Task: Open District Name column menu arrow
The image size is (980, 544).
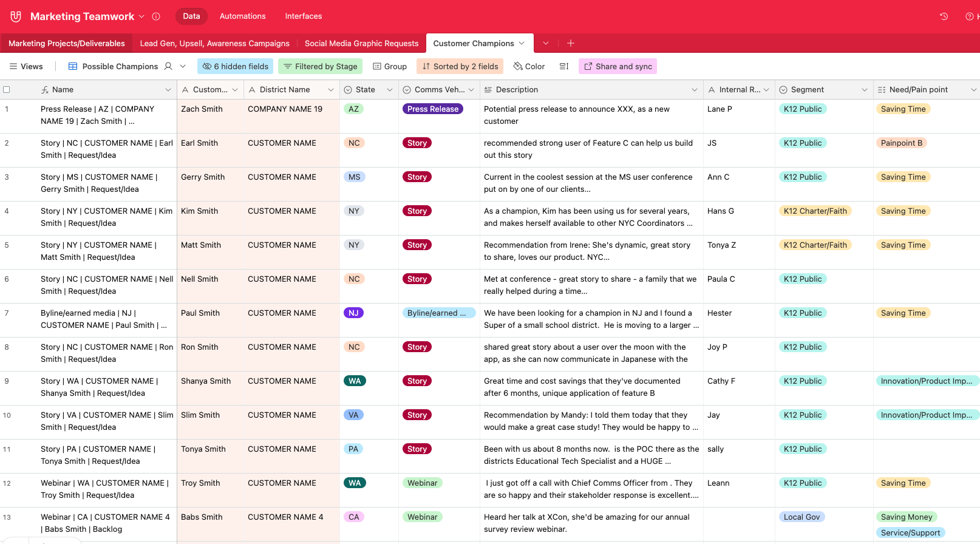Action: [x=331, y=90]
